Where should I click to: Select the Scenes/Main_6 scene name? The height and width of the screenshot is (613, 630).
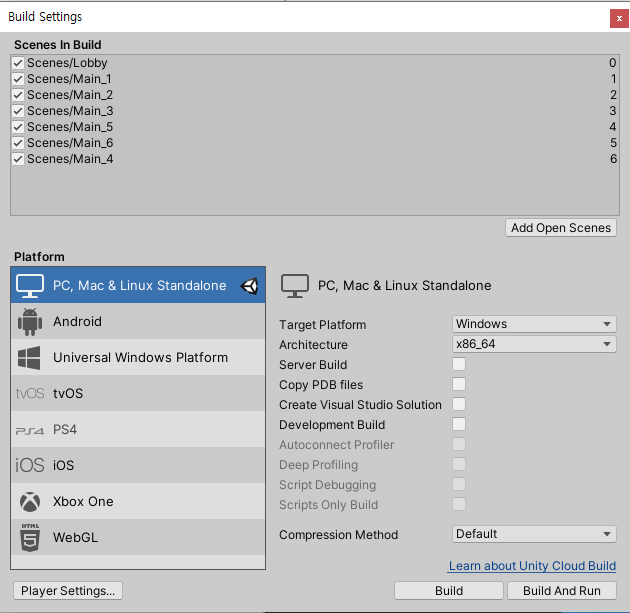(x=70, y=143)
